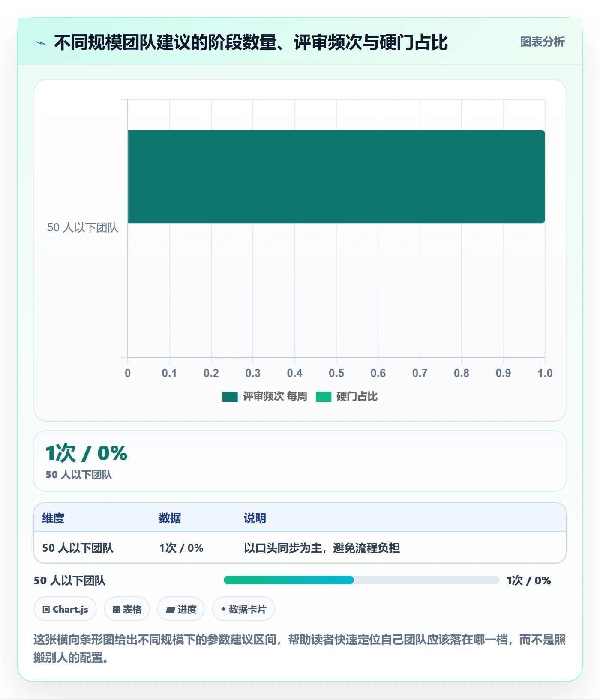The width and height of the screenshot is (600, 700).
Task: Click the big 1次 / 0% card value
Action: (87, 453)
